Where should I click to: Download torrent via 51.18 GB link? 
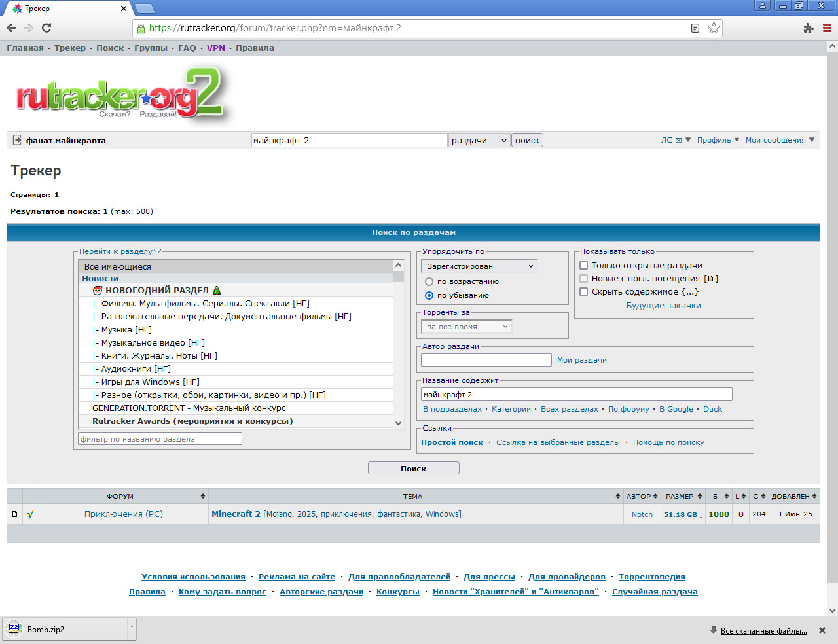coord(683,514)
